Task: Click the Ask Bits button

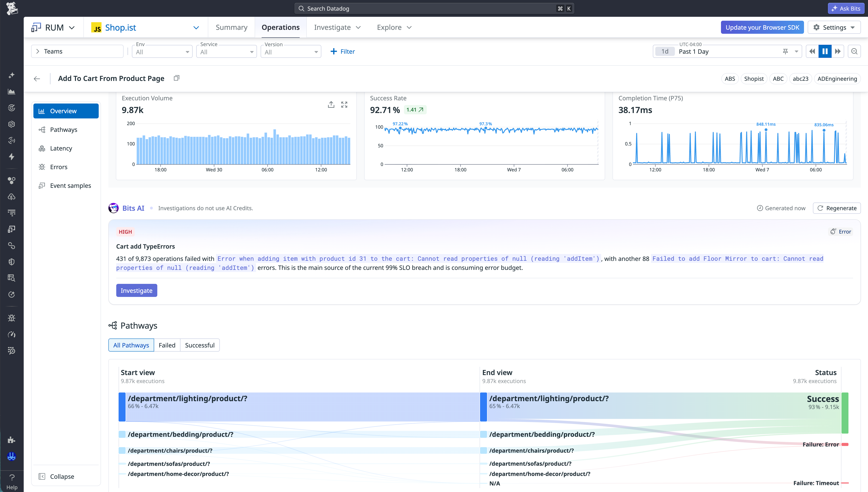Action: pyautogui.click(x=846, y=8)
